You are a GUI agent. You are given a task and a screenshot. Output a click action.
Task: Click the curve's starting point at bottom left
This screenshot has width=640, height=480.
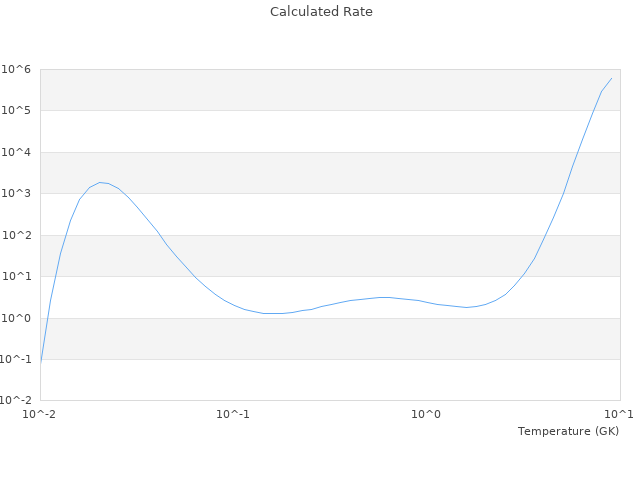(x=41, y=362)
